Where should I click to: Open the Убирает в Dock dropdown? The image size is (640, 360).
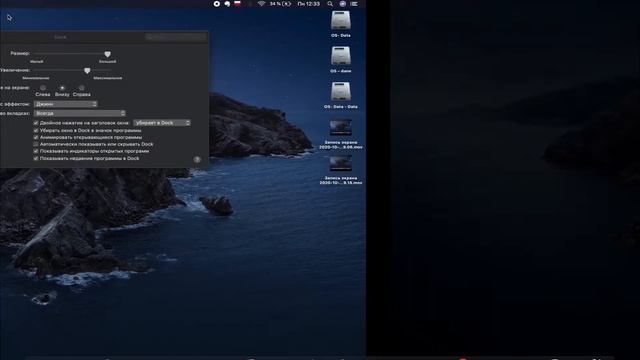[x=162, y=122]
